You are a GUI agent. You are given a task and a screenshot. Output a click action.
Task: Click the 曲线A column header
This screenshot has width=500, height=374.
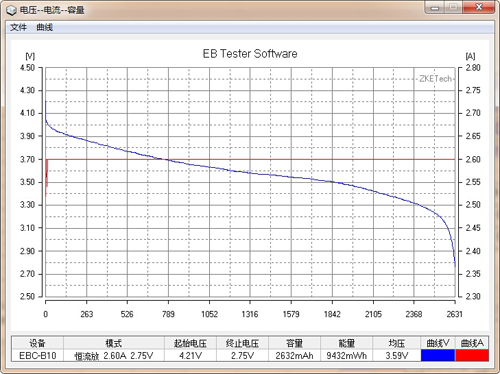472,343
